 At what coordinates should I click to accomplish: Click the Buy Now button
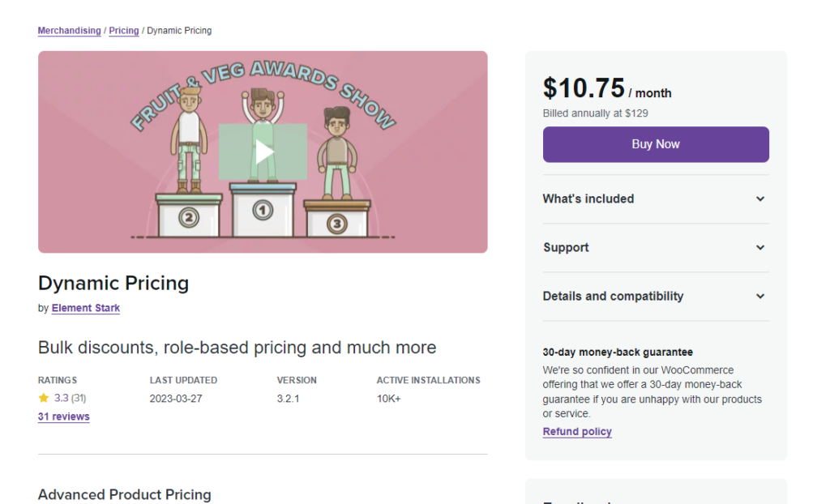[656, 144]
